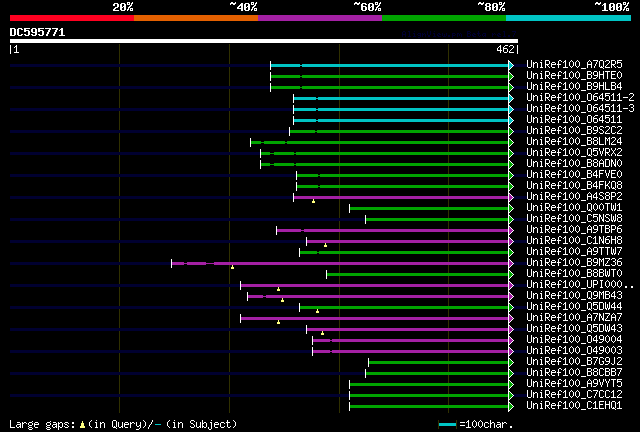Select the UniRef100_B4FKQ8 label
This screenshot has height=432, width=640.
[574, 186]
